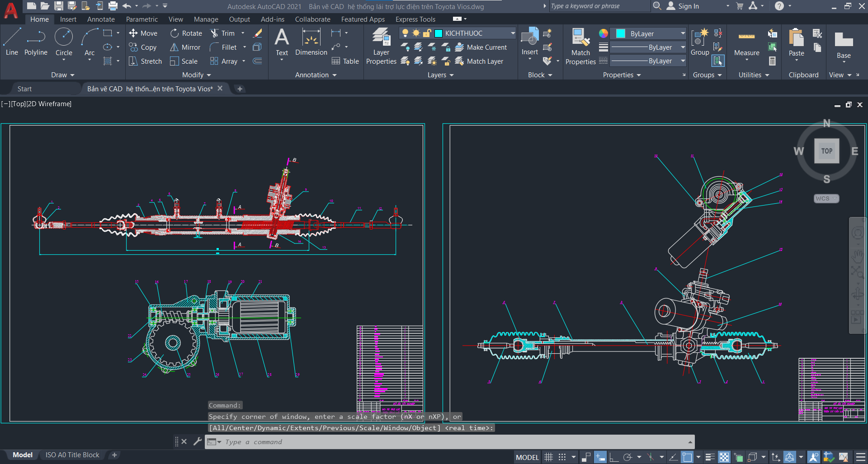Open the WCS coordinate system dropdown
Screen dimensions: 868x464
826,198
